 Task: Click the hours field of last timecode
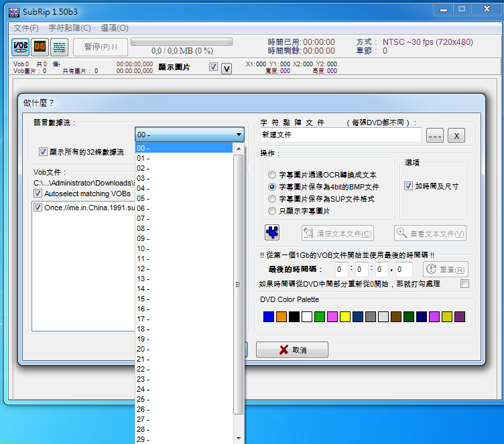point(341,269)
